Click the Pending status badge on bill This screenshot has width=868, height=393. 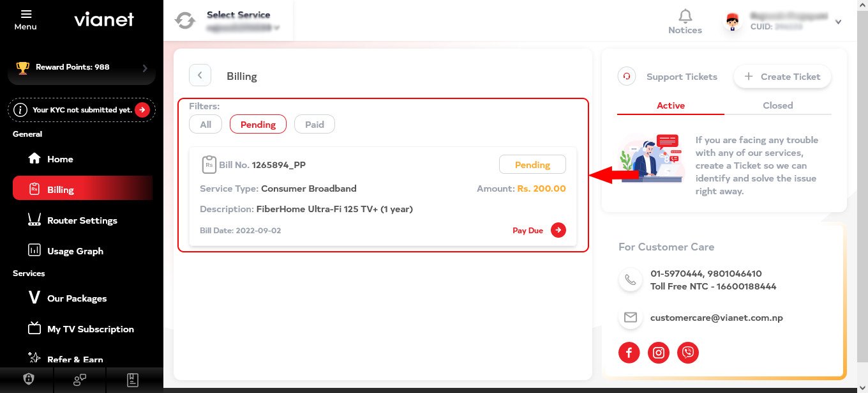pos(532,164)
